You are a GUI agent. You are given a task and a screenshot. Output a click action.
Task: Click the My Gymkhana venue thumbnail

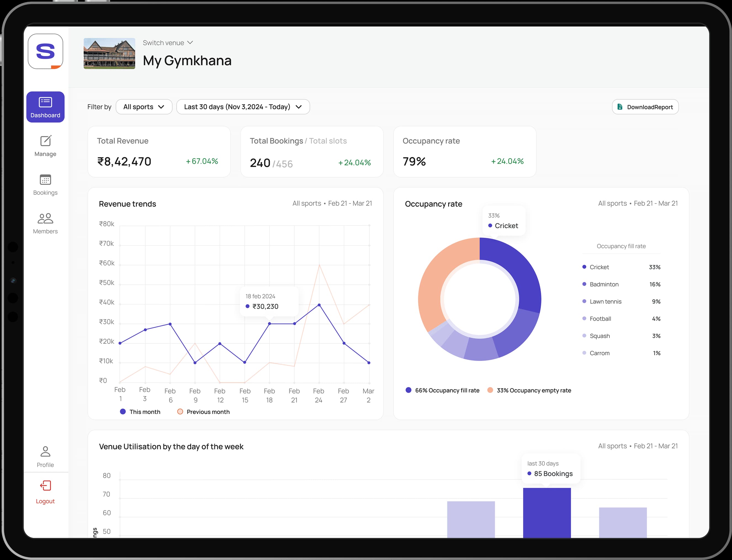click(109, 53)
